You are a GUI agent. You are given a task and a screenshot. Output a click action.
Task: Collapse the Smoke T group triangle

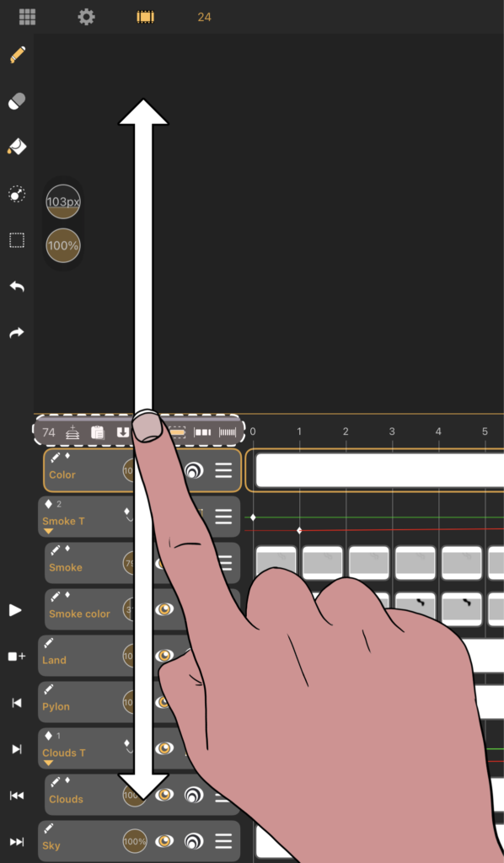[48, 531]
